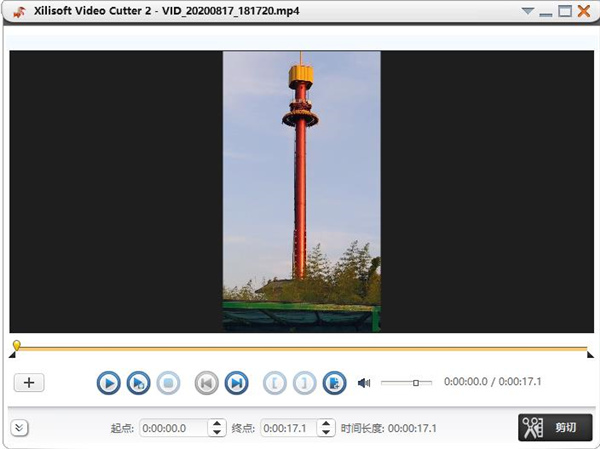Viewport: 600px width, 449px height.
Task: Jump to next frame button
Action: pyautogui.click(x=236, y=383)
